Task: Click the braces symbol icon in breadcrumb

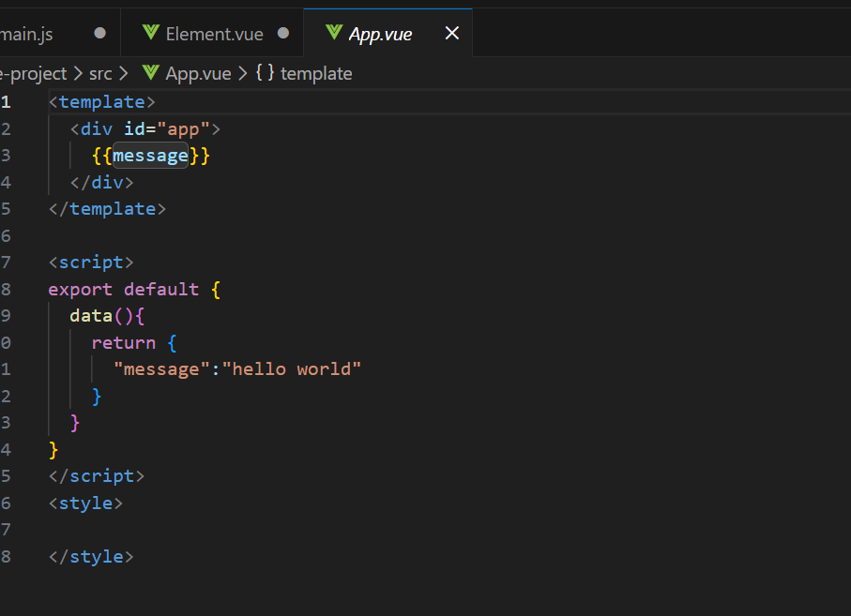Action: click(x=265, y=72)
